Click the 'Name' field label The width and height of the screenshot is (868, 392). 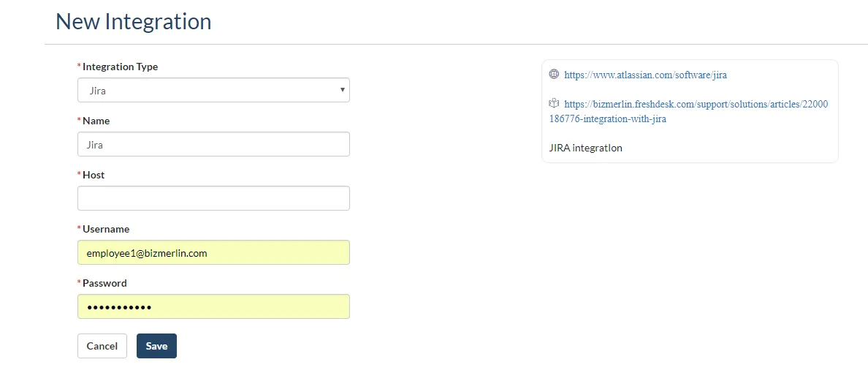click(96, 121)
